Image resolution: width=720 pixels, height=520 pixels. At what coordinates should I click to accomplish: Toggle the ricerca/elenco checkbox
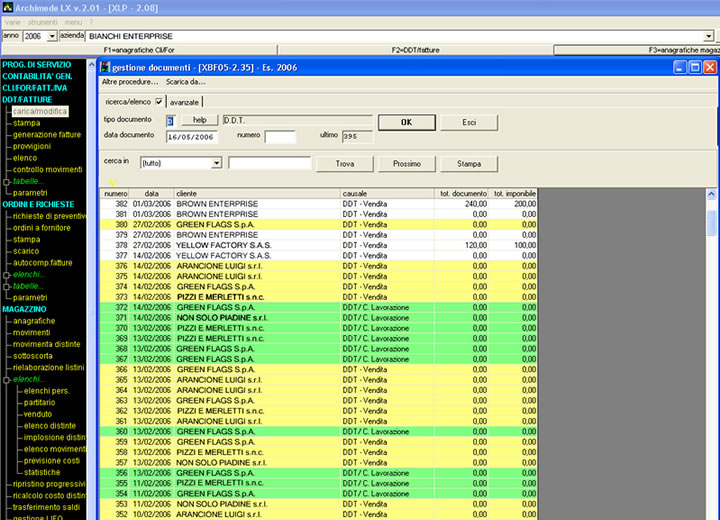click(159, 102)
